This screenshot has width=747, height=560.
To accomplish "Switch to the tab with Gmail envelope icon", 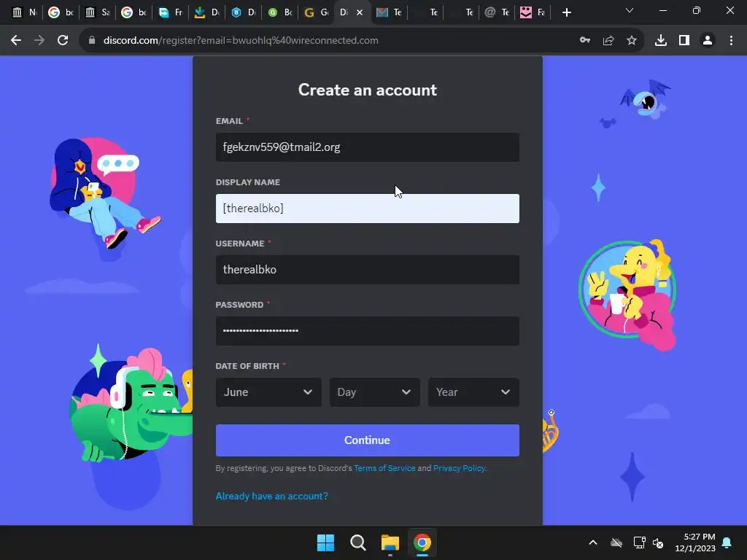I will (x=390, y=12).
